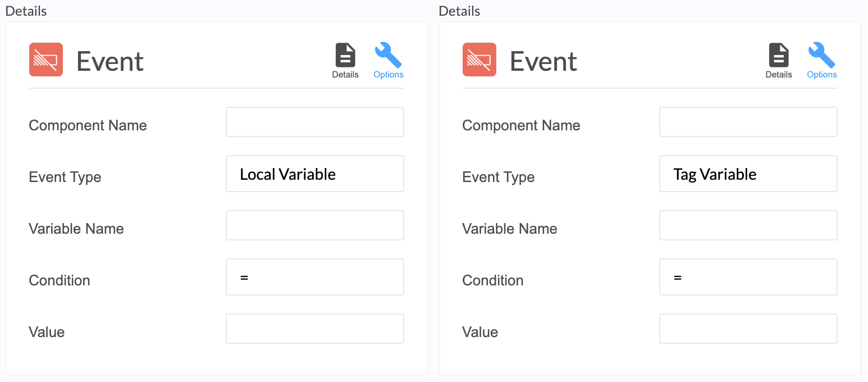Screen dimensions: 868x382
Task: Click the Variable Name label in the left panel
Action: tap(76, 229)
